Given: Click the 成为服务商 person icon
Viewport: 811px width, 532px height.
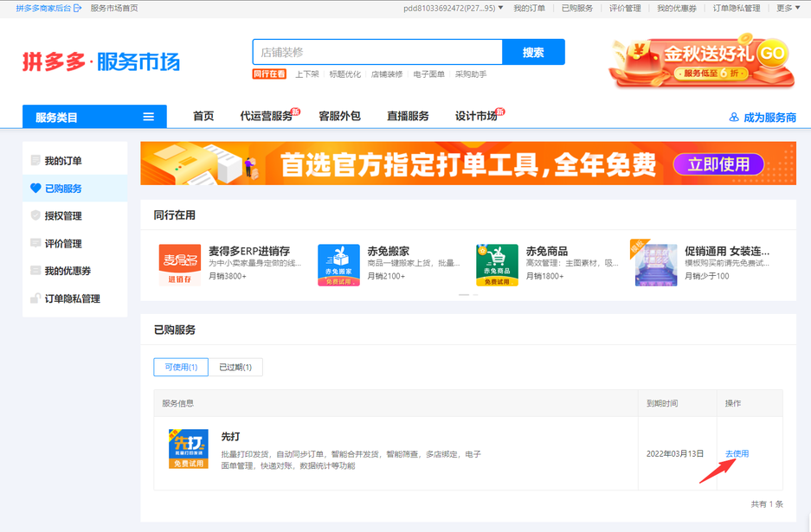Looking at the screenshot, I should (734, 118).
